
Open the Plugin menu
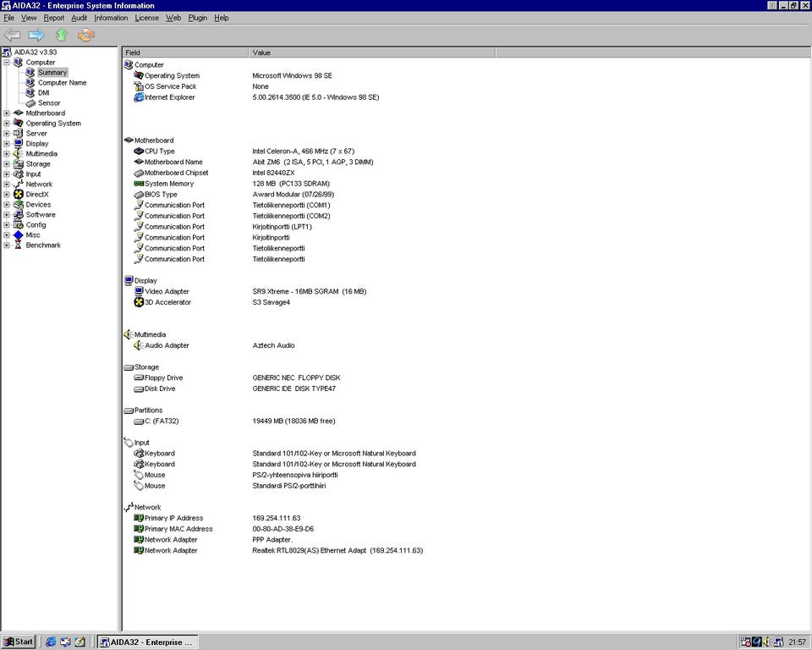coord(197,18)
